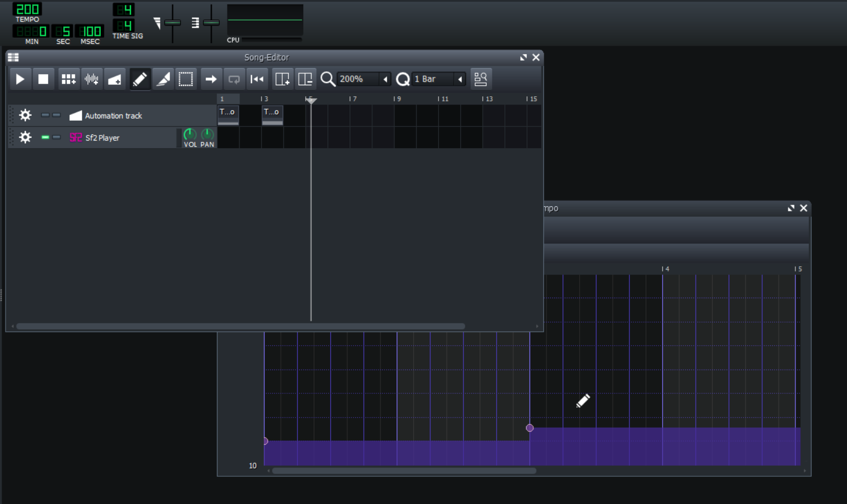Click the master volume slider
The image size is (847, 504).
click(173, 23)
